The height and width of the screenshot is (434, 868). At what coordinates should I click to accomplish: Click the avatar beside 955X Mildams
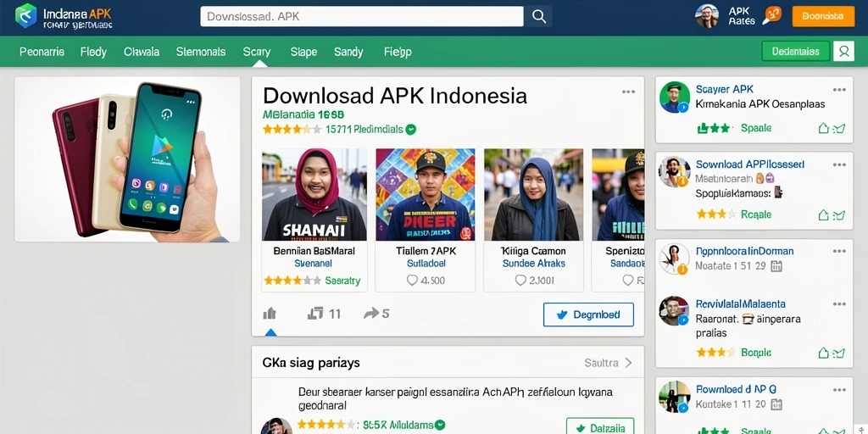(x=275, y=426)
